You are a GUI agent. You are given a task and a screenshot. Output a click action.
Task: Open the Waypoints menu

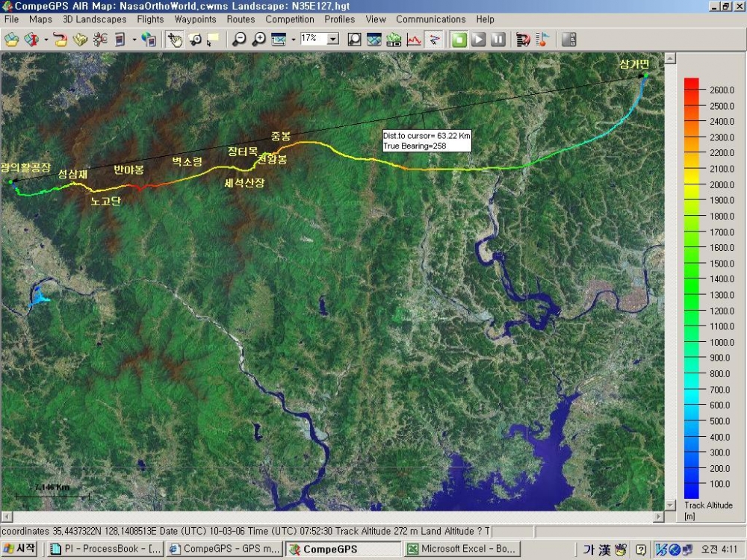pos(195,19)
